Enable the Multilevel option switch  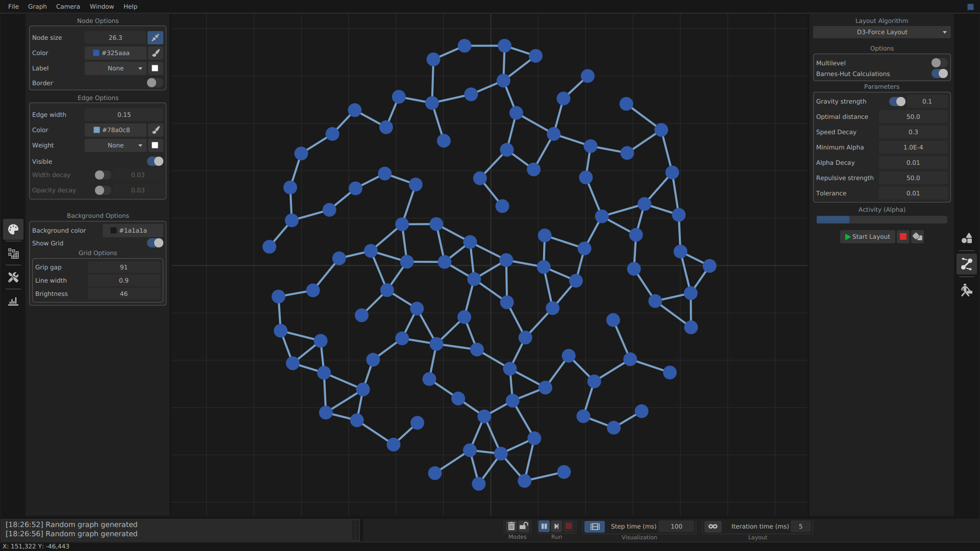939,63
